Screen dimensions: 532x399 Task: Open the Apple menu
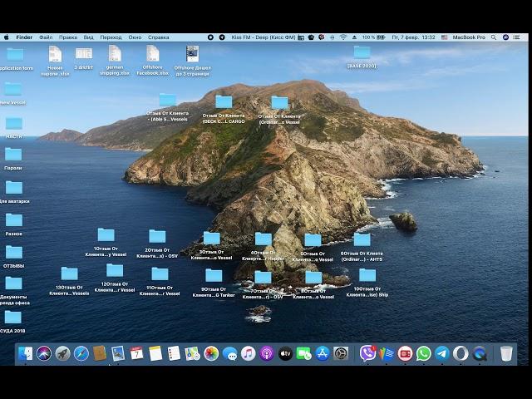pos(6,37)
